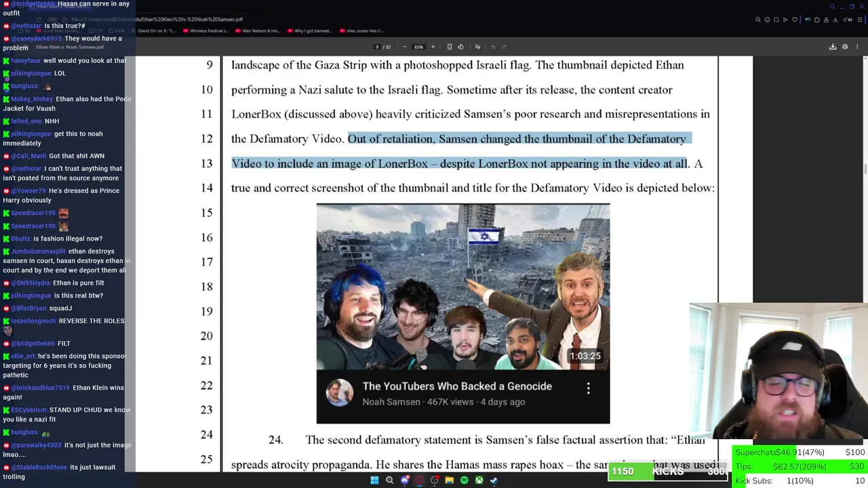The height and width of the screenshot is (488, 868).
Task: Click chat username 'funnyfaux'
Action: coord(26,60)
